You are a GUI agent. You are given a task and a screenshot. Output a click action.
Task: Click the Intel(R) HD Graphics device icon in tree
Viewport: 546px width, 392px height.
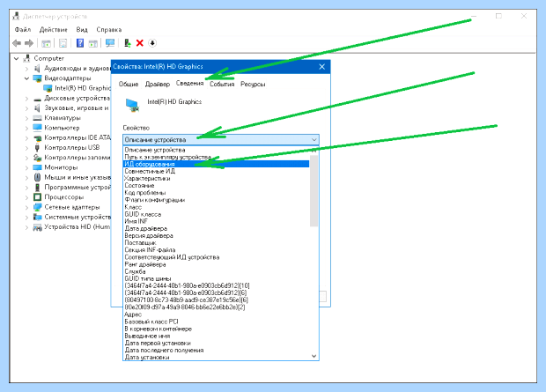click(48, 88)
